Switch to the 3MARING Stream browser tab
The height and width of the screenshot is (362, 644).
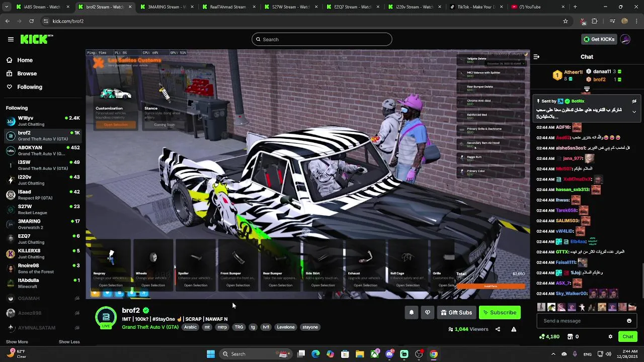pos(168,7)
